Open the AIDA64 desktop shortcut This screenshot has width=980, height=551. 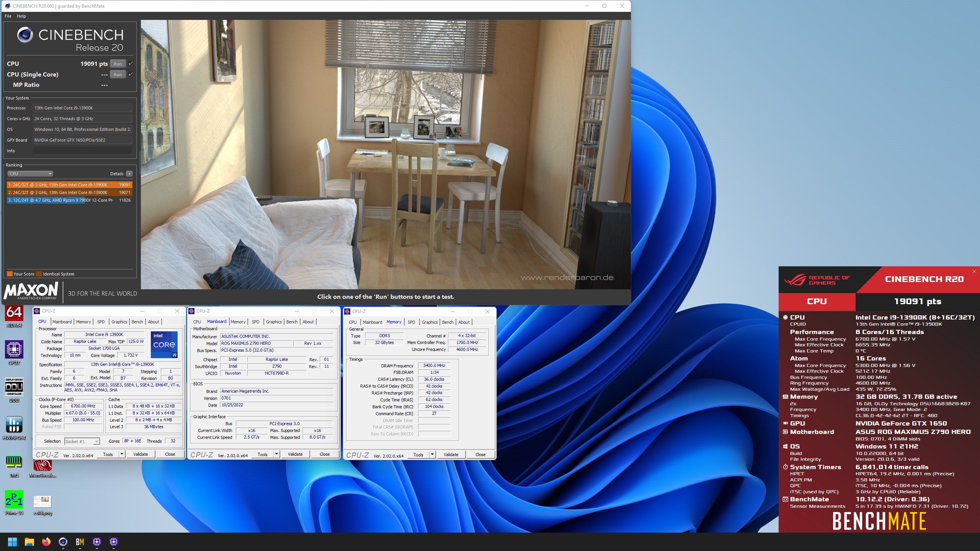click(x=14, y=316)
